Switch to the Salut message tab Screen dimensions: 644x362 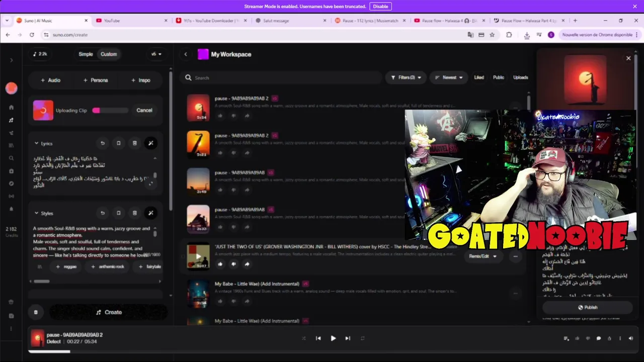[290, 21]
